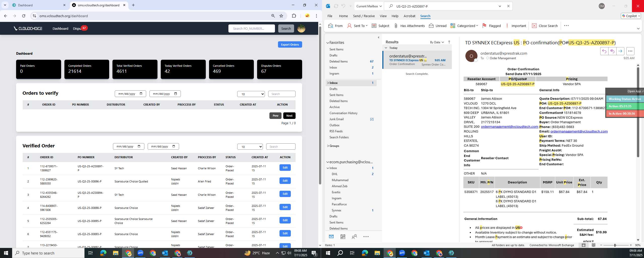Image resolution: width=644 pixels, height=258 pixels.
Task: Open rows-per-page dropdown in Verified Order
Action: tap(250, 147)
